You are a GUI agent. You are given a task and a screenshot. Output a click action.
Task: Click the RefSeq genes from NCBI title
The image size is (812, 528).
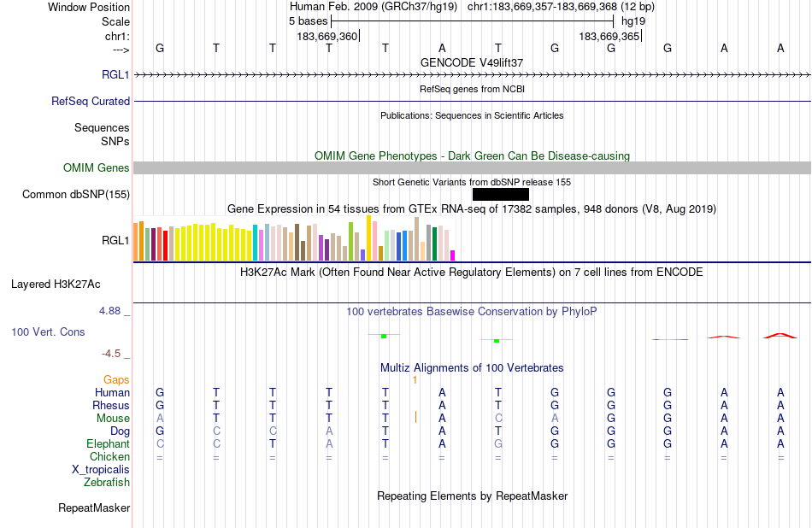point(473,89)
